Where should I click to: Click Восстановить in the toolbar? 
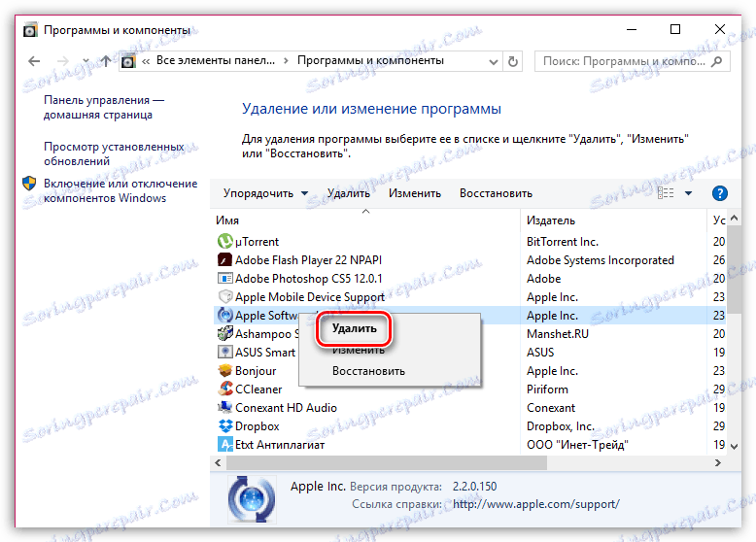496,193
